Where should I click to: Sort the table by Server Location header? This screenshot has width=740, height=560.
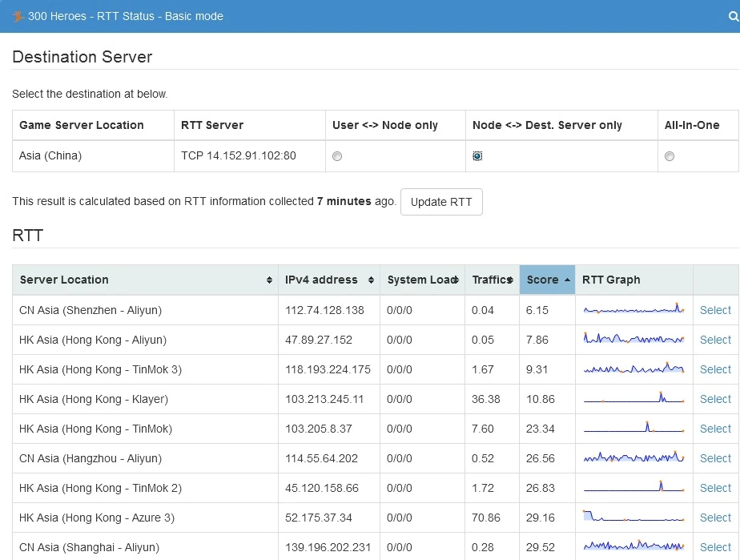[x=64, y=280]
